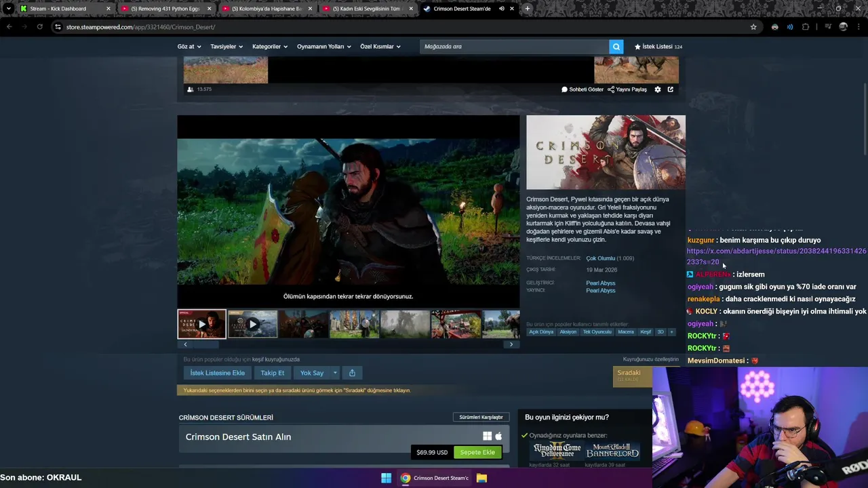The width and height of the screenshot is (868, 488).
Task: Play the first trailer thumbnail
Action: pos(201,324)
